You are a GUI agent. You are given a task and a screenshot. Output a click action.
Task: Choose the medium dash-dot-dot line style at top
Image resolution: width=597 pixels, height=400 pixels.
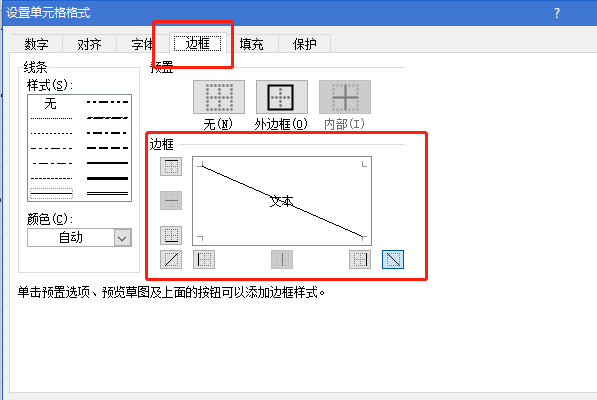click(108, 102)
